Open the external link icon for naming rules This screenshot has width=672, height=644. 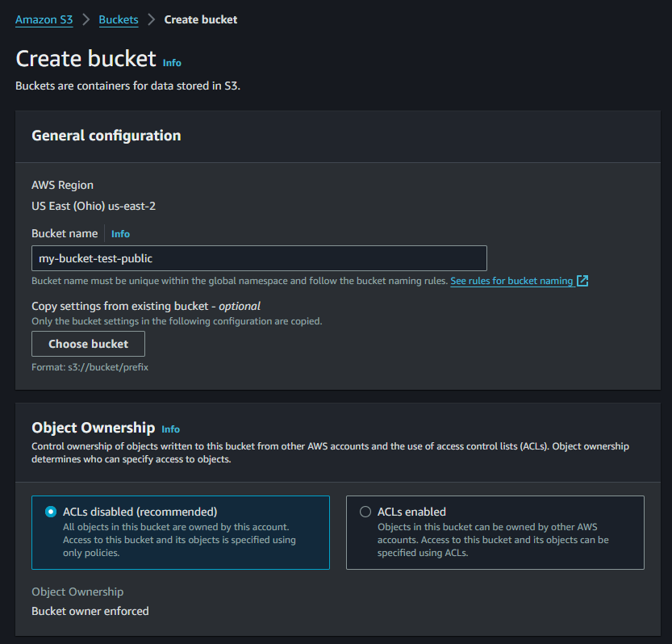click(582, 281)
